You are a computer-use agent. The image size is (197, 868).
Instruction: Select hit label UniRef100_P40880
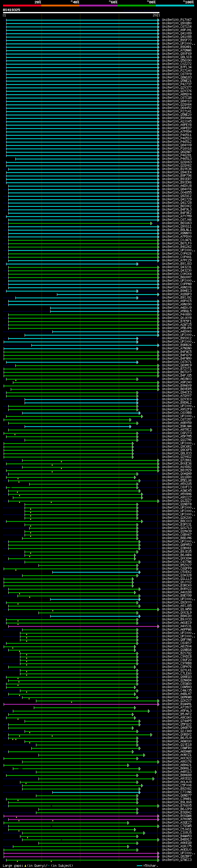click(x=177, y=314)
